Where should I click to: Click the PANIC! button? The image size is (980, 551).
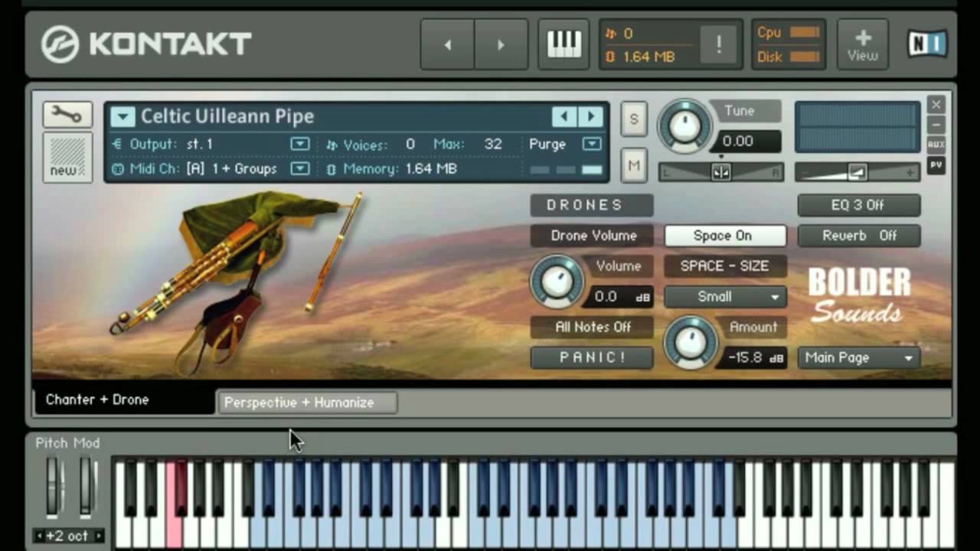pos(592,357)
